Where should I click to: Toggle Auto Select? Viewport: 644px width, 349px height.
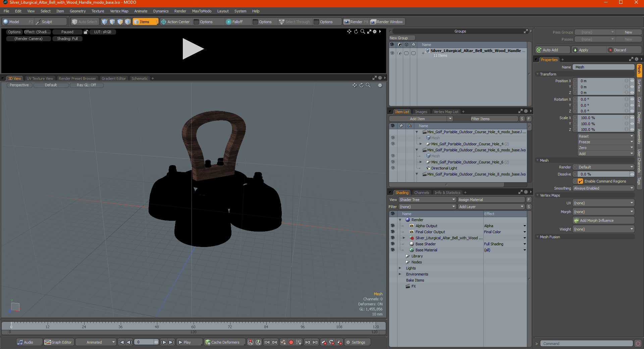point(85,22)
